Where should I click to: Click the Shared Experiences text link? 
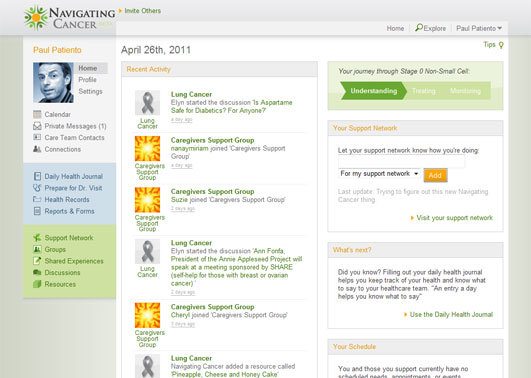(x=74, y=261)
